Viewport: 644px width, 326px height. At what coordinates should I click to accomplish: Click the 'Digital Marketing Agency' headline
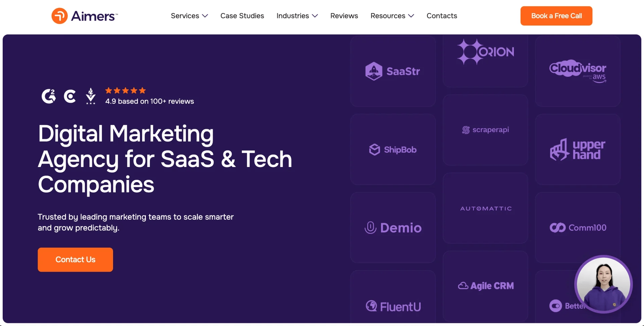point(165,159)
